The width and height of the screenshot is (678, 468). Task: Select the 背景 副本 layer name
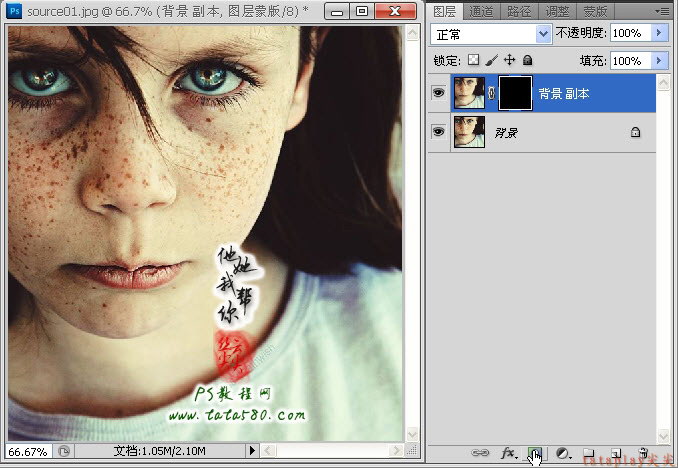[564, 93]
